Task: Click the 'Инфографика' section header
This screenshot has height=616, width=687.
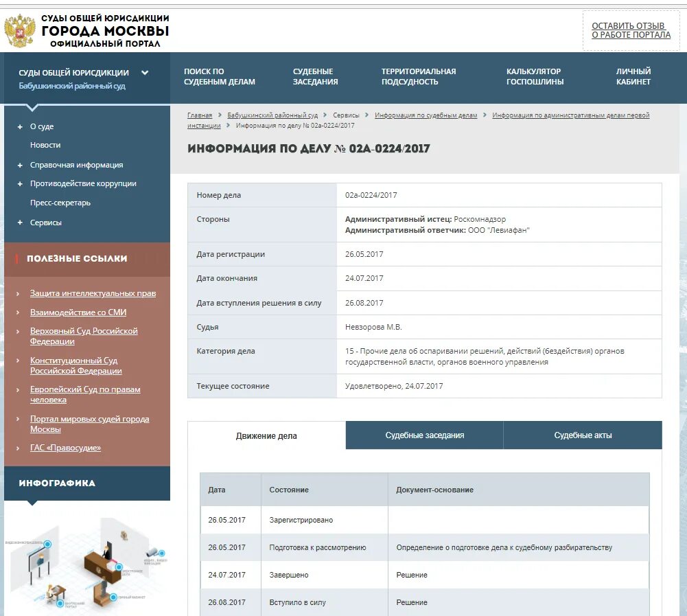Action: [57, 483]
